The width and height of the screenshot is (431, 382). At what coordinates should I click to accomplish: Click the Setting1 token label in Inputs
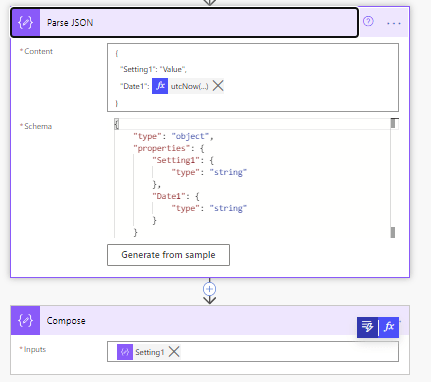[150, 352]
